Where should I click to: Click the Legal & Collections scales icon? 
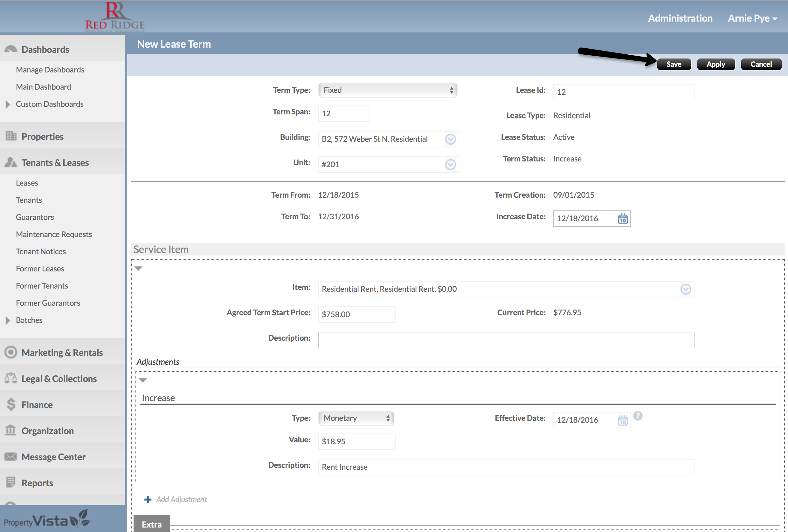pos(11,378)
